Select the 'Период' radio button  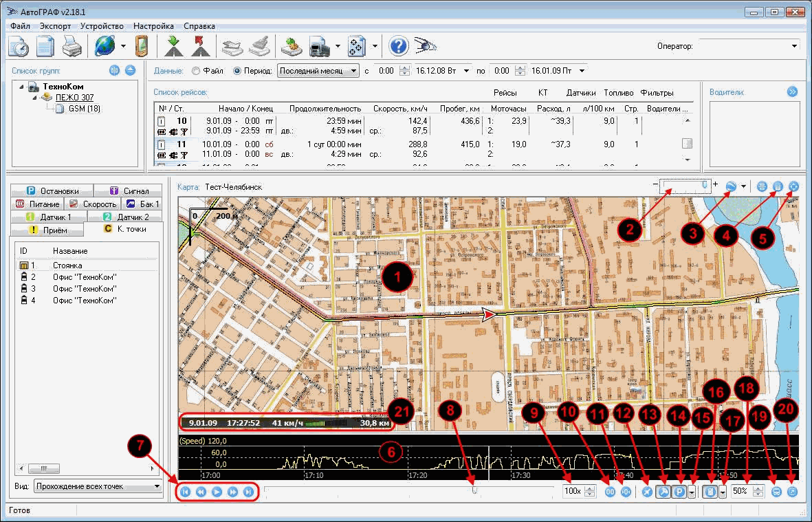[x=238, y=71]
